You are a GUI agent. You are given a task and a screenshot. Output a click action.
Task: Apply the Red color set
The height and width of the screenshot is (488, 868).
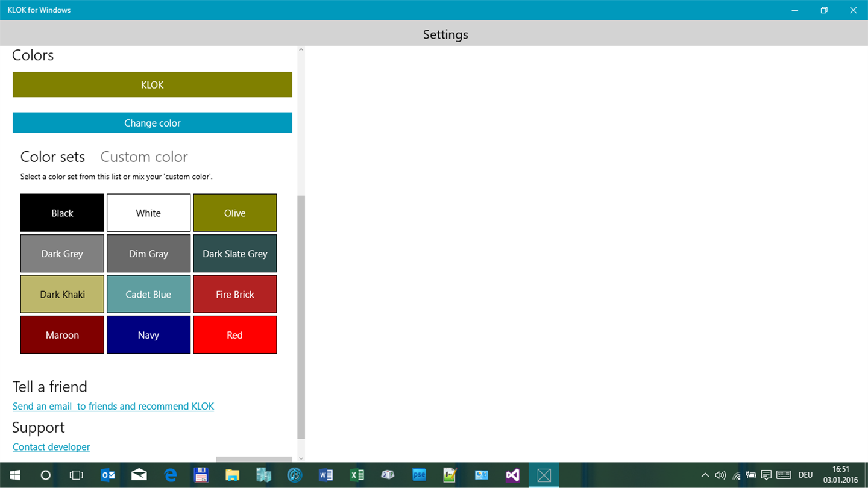235,335
